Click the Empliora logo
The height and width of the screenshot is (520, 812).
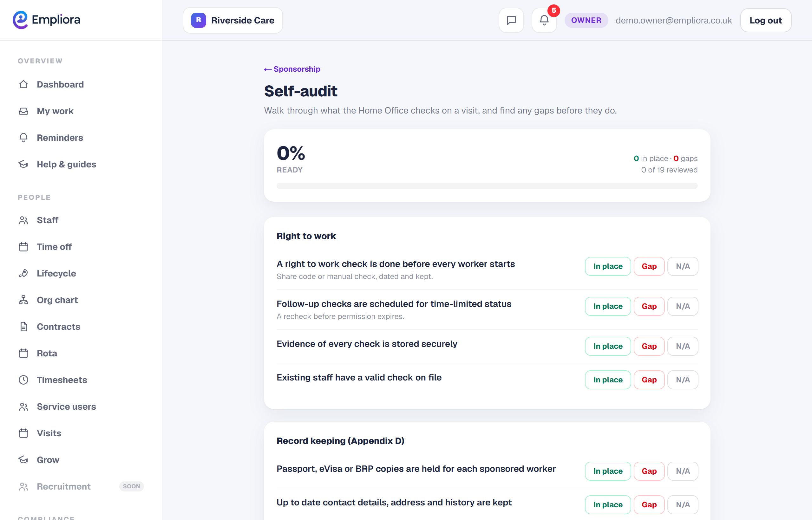click(46, 20)
